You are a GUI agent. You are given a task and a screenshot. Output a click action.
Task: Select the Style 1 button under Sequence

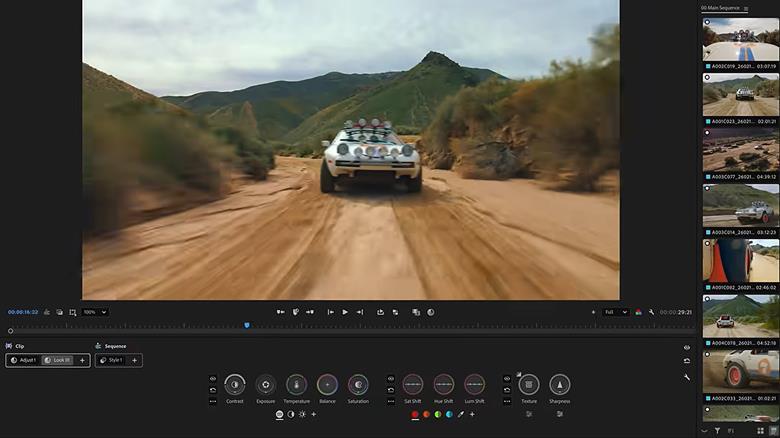coord(111,360)
